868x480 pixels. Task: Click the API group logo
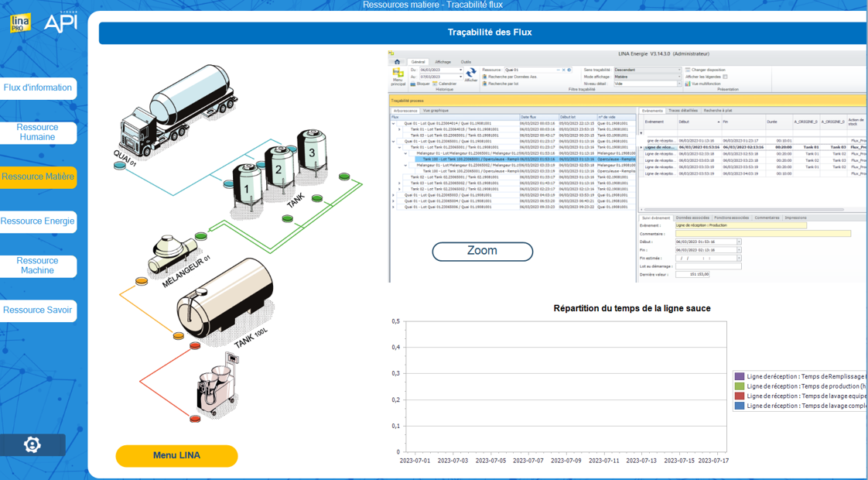(x=61, y=22)
